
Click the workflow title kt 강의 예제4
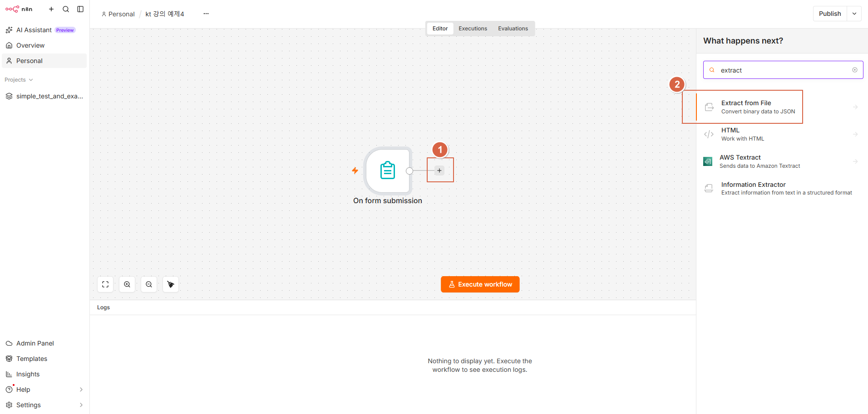pos(165,14)
